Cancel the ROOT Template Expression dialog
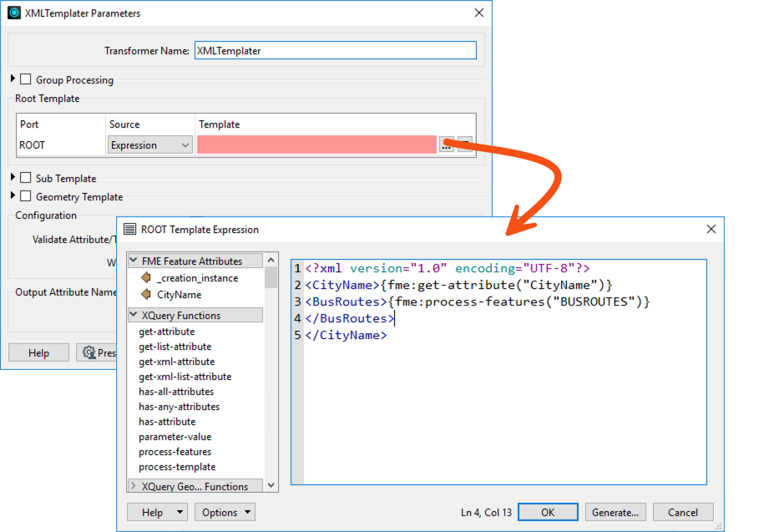The image size is (759, 532). pyautogui.click(x=683, y=512)
